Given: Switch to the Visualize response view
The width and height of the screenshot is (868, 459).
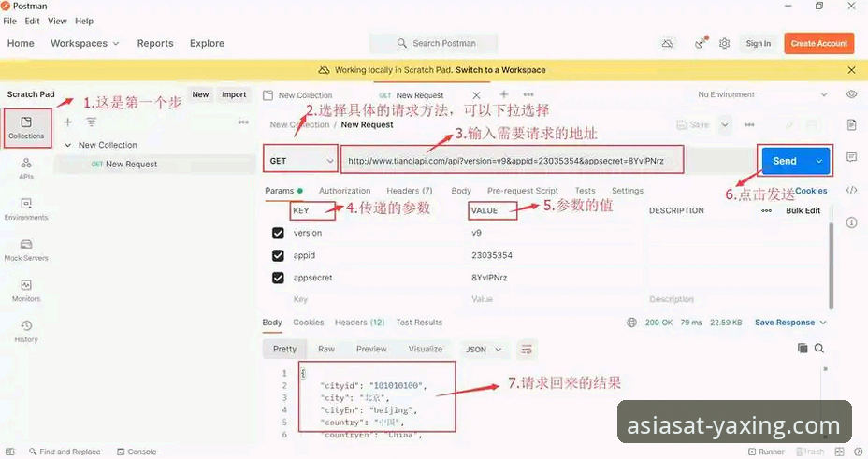Looking at the screenshot, I should (x=426, y=350).
